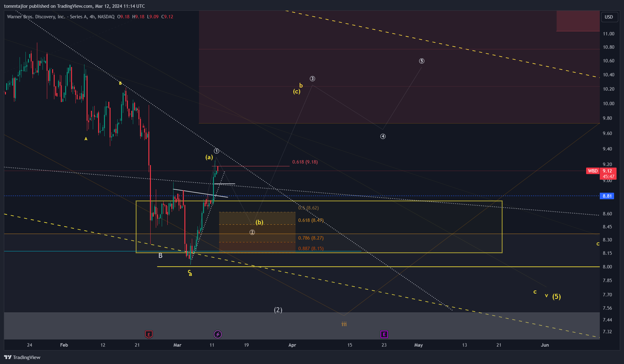
Task: Click the Mar date on the time axis
Action: (x=177, y=345)
